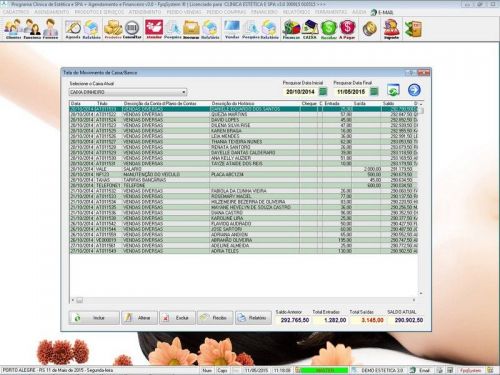Open the Fornecedores toolbar icon

click(x=50, y=29)
